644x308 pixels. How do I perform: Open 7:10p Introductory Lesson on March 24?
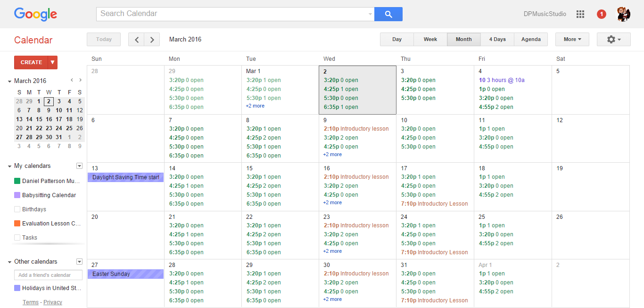click(x=434, y=252)
